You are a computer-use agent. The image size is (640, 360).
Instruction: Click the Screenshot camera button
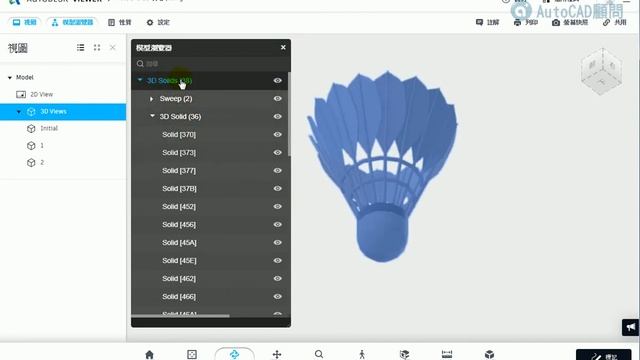click(570, 22)
